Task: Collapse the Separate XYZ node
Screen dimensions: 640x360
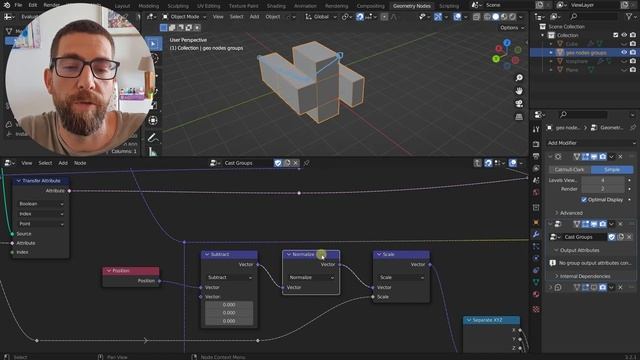Action: (469, 320)
